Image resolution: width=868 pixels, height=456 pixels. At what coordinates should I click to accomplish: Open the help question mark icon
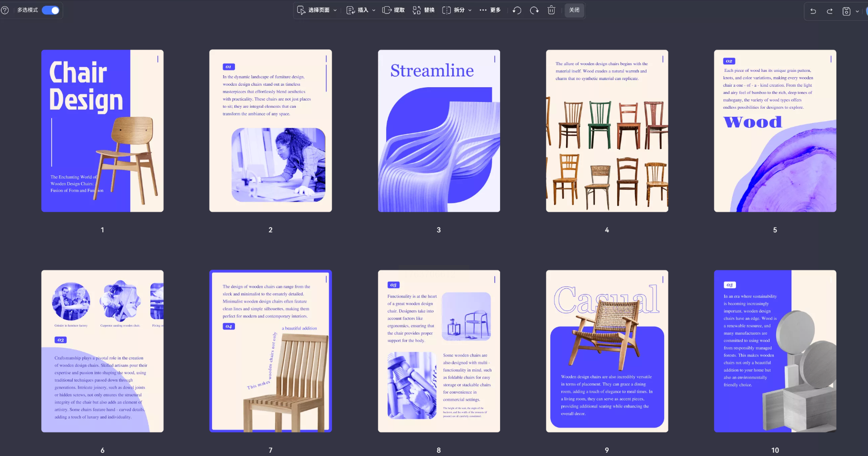[5, 10]
